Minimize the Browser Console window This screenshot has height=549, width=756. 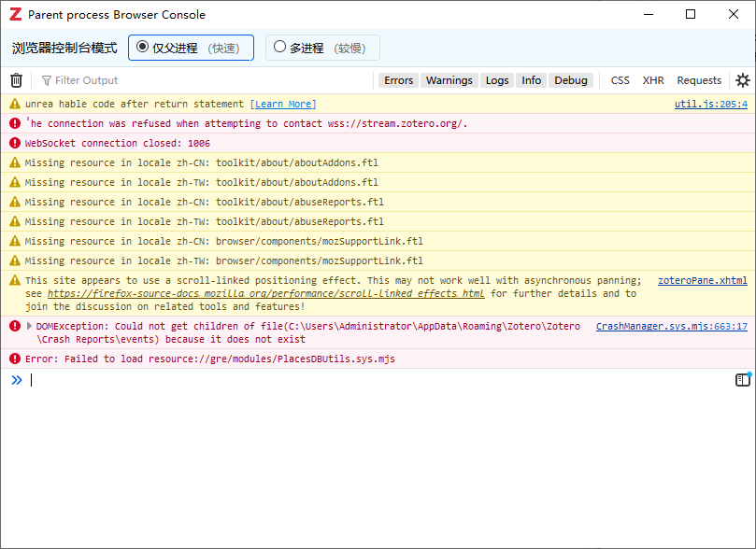tap(649, 14)
